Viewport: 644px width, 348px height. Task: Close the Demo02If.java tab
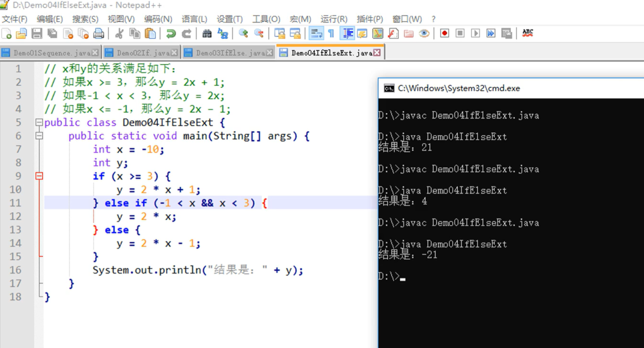(174, 52)
